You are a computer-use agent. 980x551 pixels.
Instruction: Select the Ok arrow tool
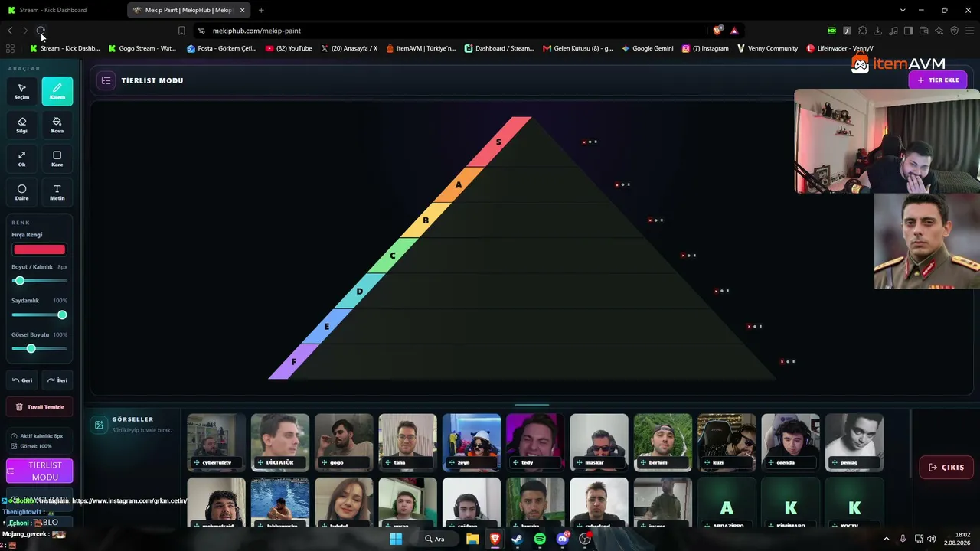[21, 158]
